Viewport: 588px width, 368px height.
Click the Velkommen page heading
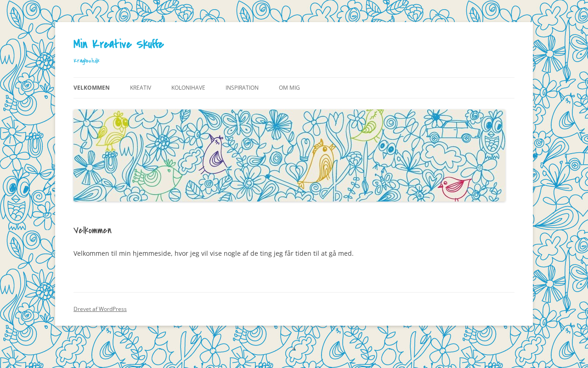click(92, 230)
